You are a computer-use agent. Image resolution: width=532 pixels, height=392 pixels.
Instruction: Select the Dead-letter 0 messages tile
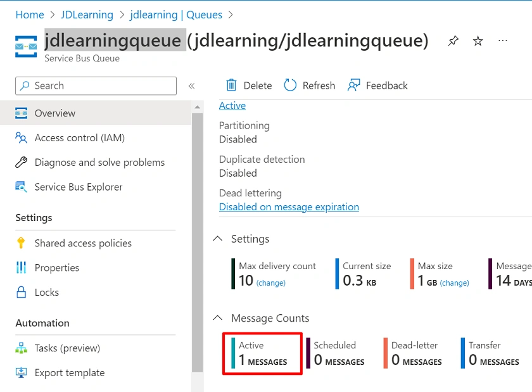[412, 353]
